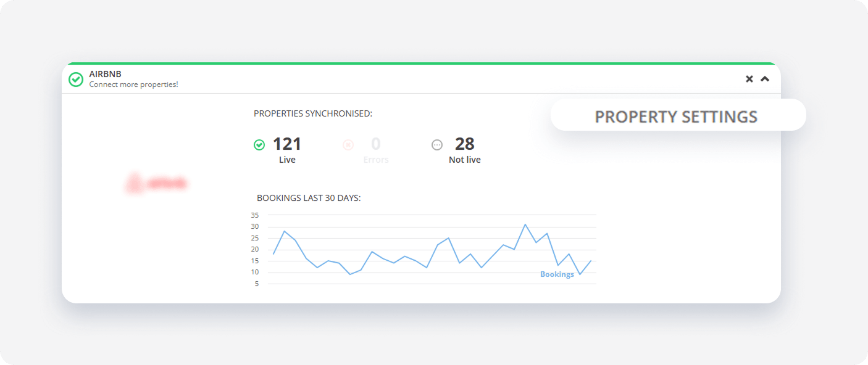Close the Airbnb channel panel
This screenshot has height=365, width=868.
[749, 79]
